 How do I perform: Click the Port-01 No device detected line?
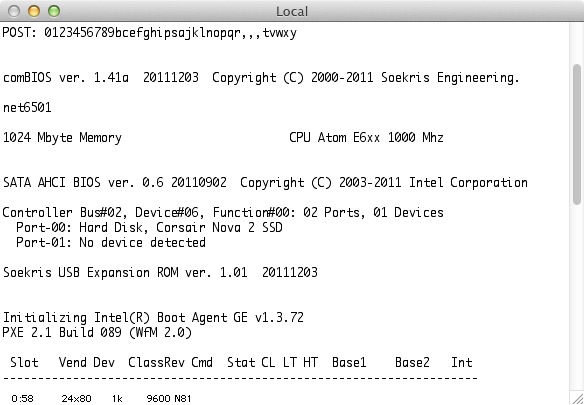point(111,243)
